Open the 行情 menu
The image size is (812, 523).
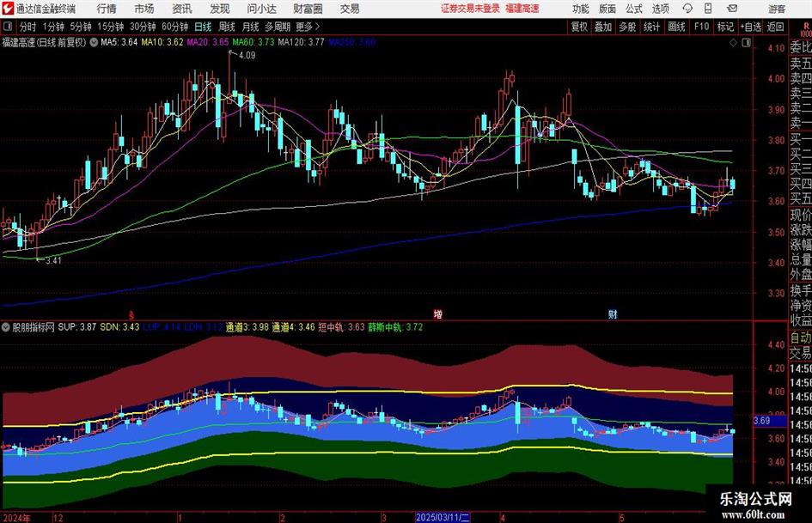107,9
